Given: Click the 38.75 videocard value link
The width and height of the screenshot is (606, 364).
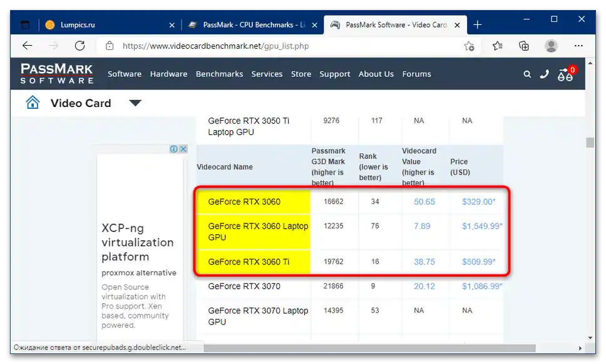Looking at the screenshot, I should click(x=424, y=261).
